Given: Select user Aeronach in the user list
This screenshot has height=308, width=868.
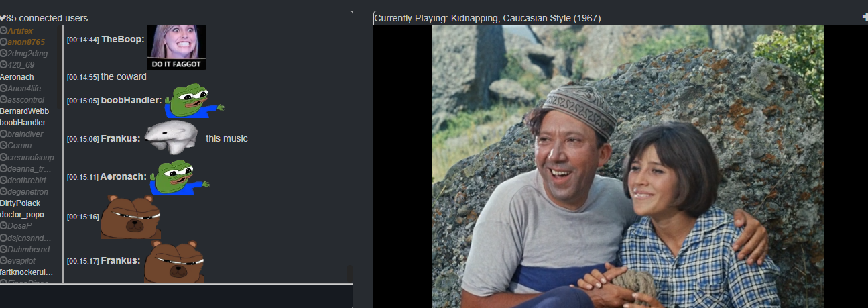Looking at the screenshot, I should 17,77.
